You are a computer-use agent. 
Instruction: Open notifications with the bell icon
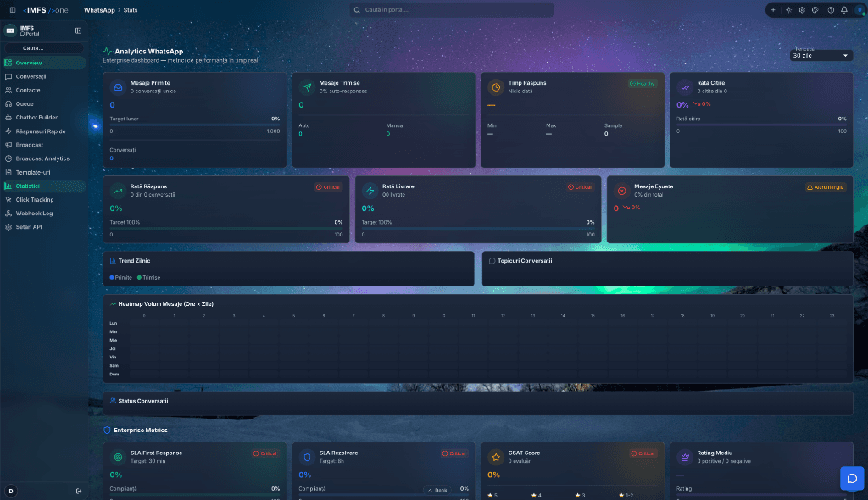844,10
